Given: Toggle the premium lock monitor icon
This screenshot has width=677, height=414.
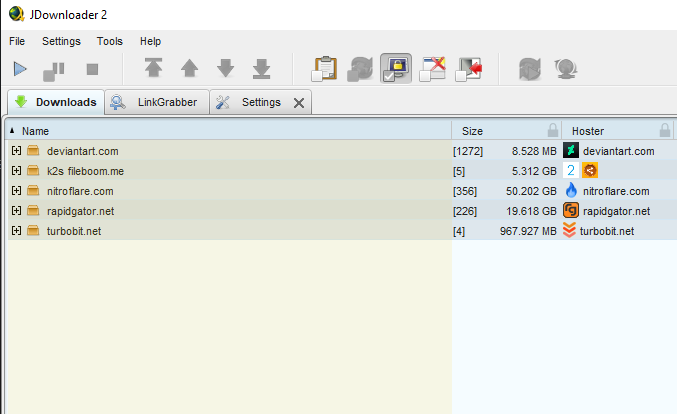Looking at the screenshot, I should point(396,68).
